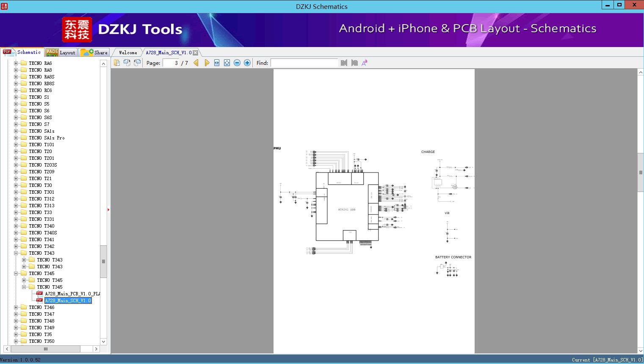Click the document viewer vertical scrollbar thumb

(x=641, y=172)
